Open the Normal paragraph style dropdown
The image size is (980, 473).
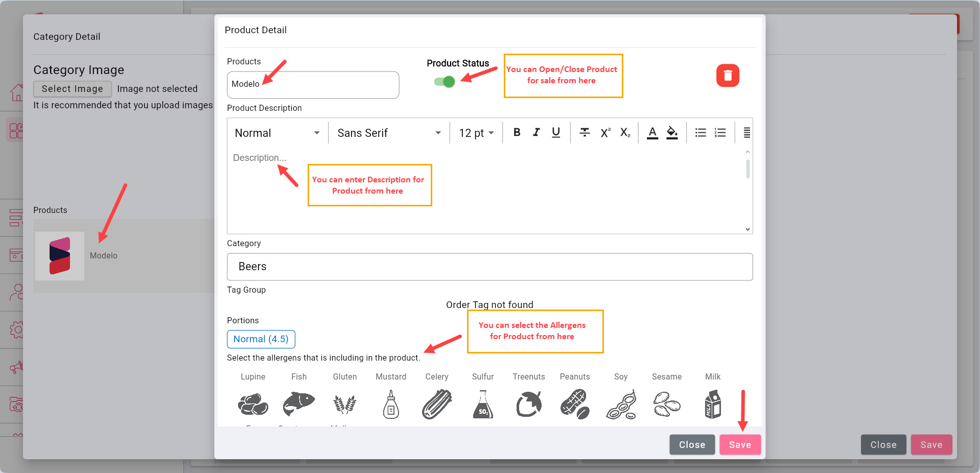277,133
